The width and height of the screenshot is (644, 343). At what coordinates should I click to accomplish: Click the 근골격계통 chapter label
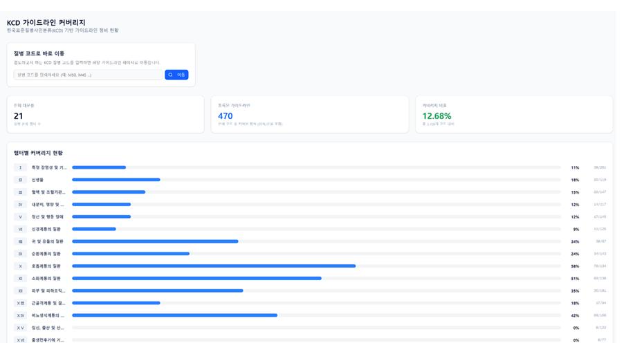pyautogui.click(x=48, y=303)
